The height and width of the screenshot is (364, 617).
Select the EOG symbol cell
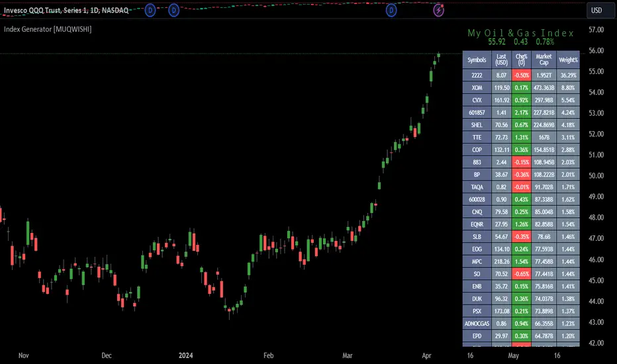click(x=477, y=249)
